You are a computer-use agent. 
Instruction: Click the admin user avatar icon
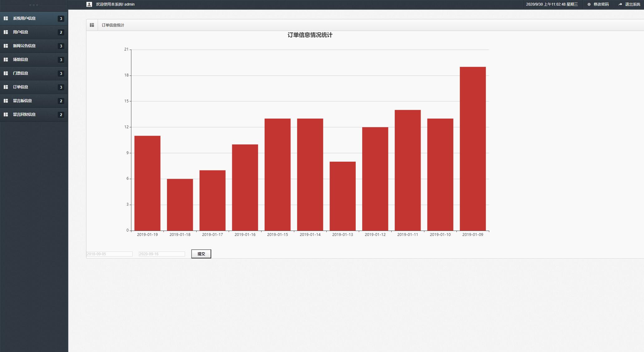(x=89, y=4)
